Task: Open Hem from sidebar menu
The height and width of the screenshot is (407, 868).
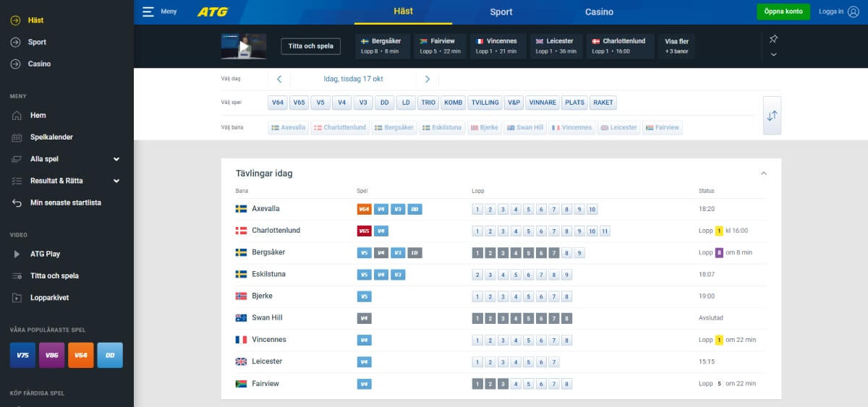Action: click(x=38, y=115)
